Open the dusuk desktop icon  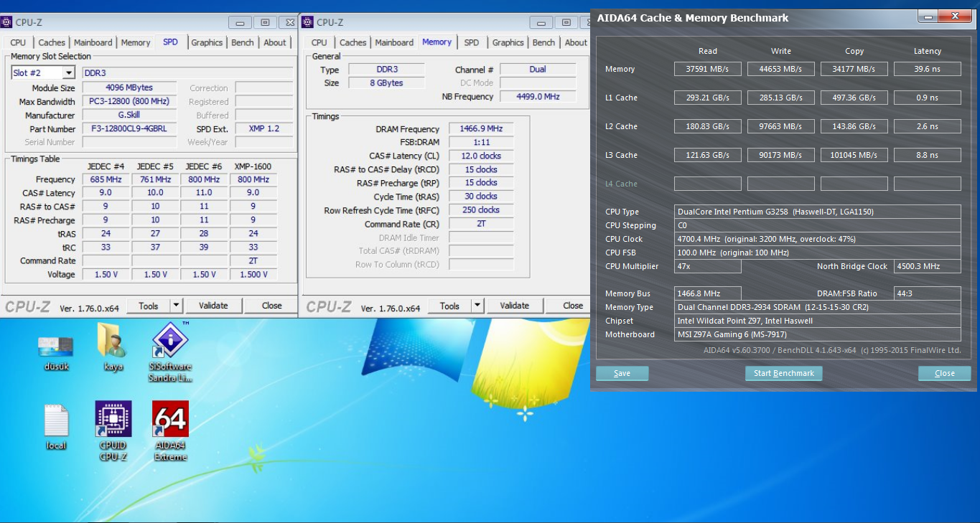pyautogui.click(x=56, y=352)
